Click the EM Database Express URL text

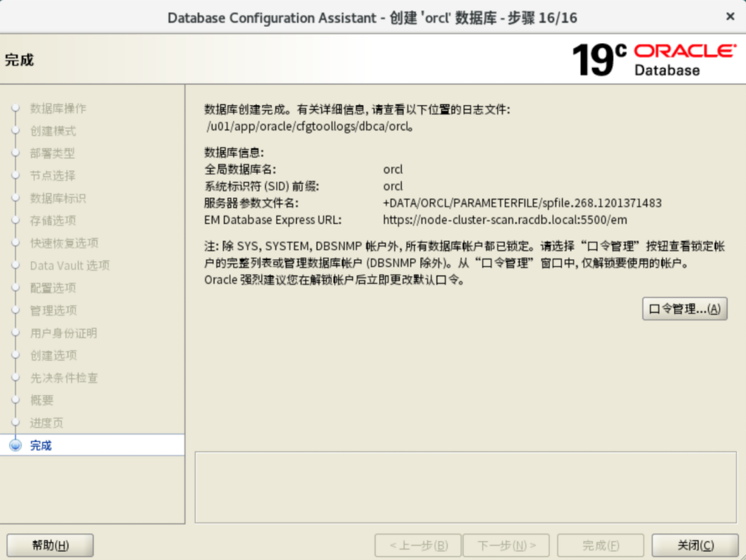505,220
